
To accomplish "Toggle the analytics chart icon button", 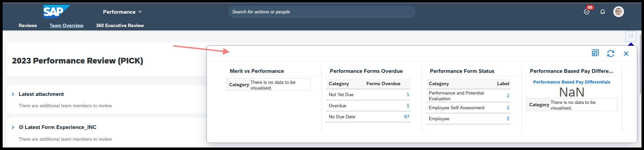I will 631,36.
